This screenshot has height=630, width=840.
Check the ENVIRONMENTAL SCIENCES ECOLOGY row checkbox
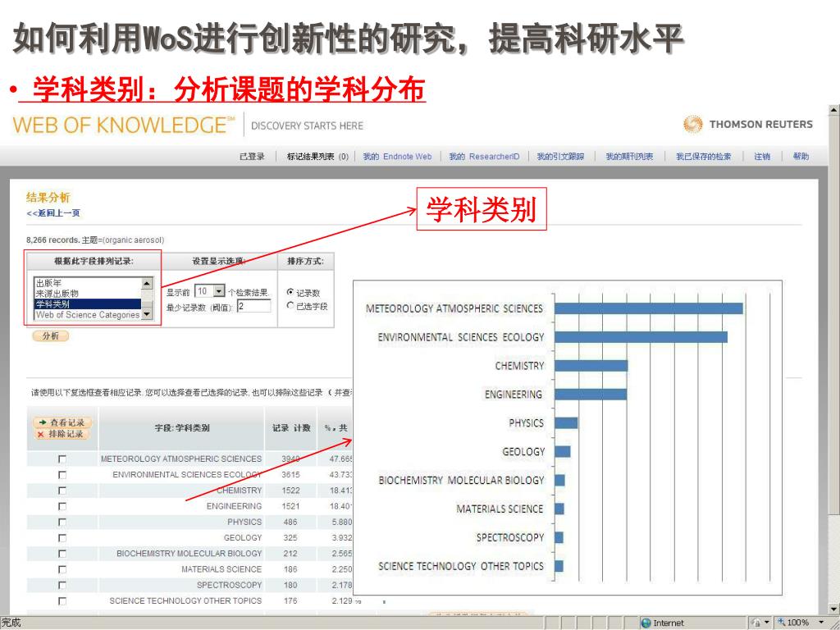click(62, 475)
